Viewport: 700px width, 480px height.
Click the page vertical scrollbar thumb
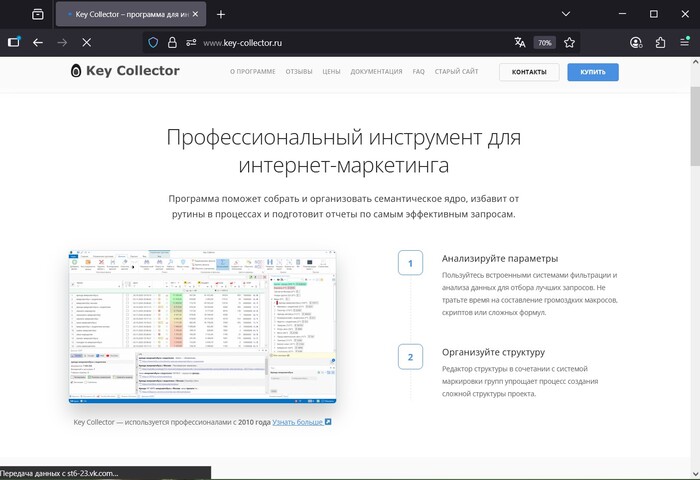pyautogui.click(x=695, y=126)
